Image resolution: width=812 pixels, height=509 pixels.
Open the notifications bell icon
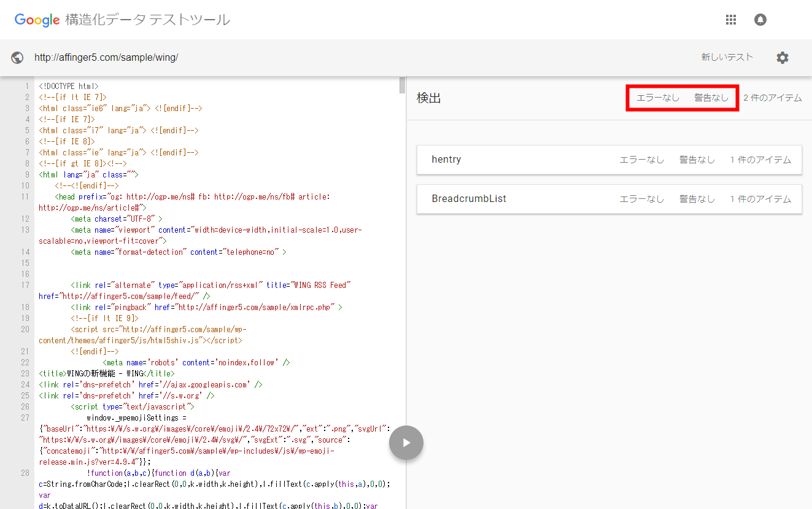pyautogui.click(x=760, y=20)
